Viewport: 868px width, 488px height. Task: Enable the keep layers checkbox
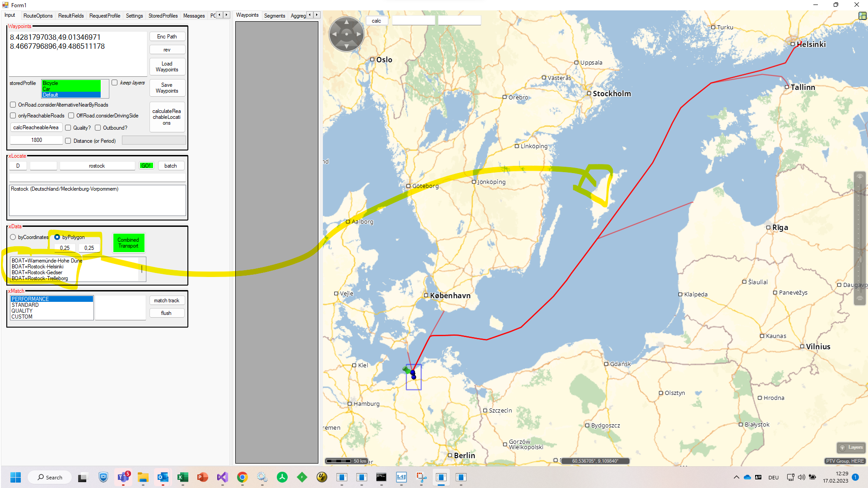pos(115,83)
